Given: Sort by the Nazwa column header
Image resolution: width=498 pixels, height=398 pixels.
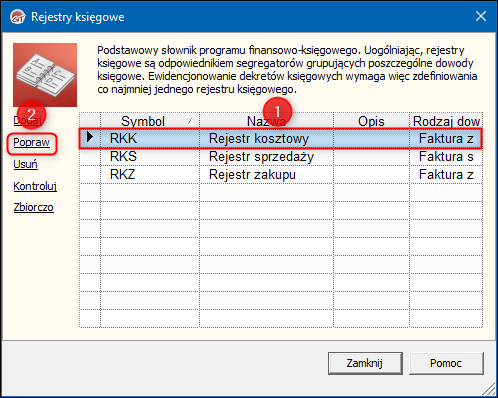Looking at the screenshot, I should [266, 121].
